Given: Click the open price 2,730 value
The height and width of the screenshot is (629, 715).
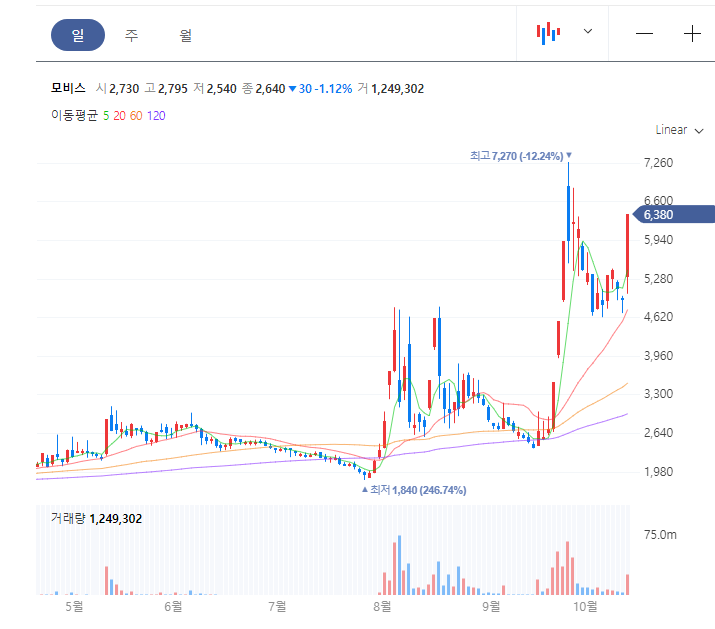Looking at the screenshot, I should 124,88.
